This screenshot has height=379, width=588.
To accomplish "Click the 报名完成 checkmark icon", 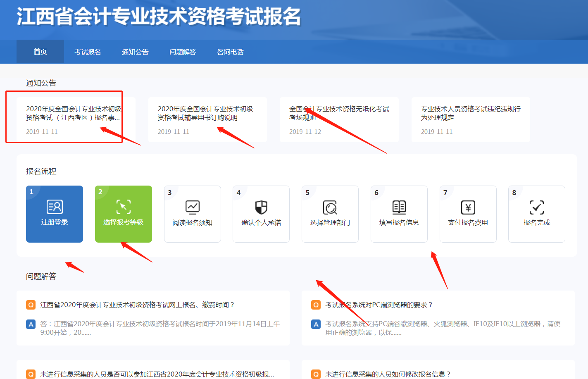I will (x=537, y=207).
